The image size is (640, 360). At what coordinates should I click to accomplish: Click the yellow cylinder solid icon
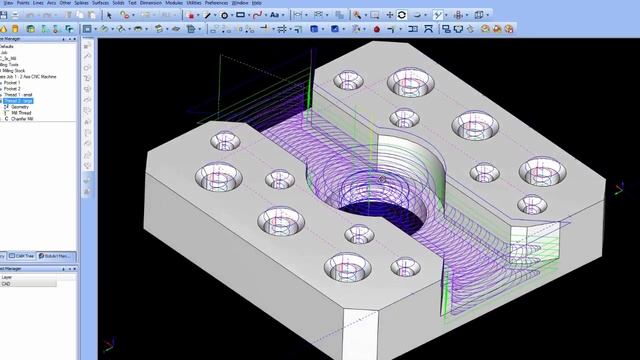pyautogui.click(x=15, y=29)
